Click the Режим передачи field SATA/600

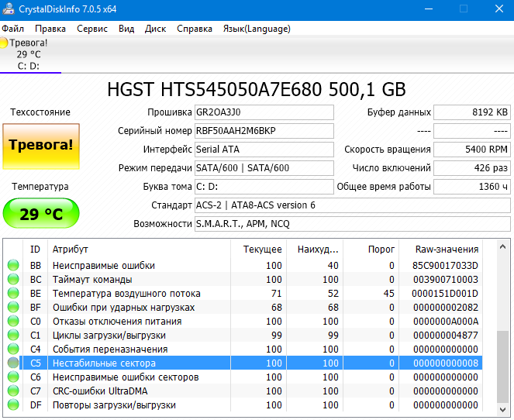click(264, 168)
